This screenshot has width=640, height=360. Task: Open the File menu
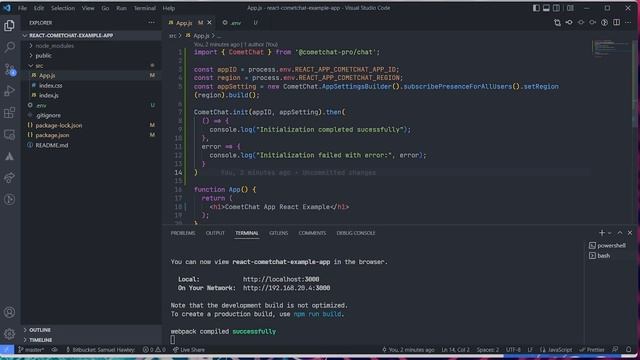point(22,8)
